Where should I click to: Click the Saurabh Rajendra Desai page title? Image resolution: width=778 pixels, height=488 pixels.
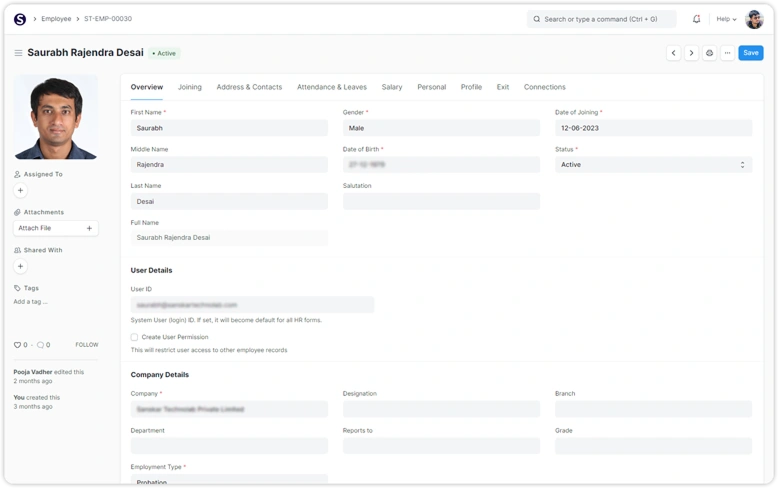85,53
